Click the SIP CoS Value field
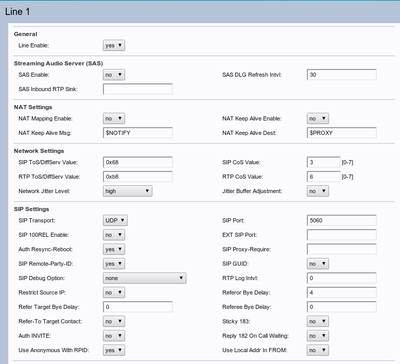Viewport: 400px width, 364px height. (x=324, y=162)
